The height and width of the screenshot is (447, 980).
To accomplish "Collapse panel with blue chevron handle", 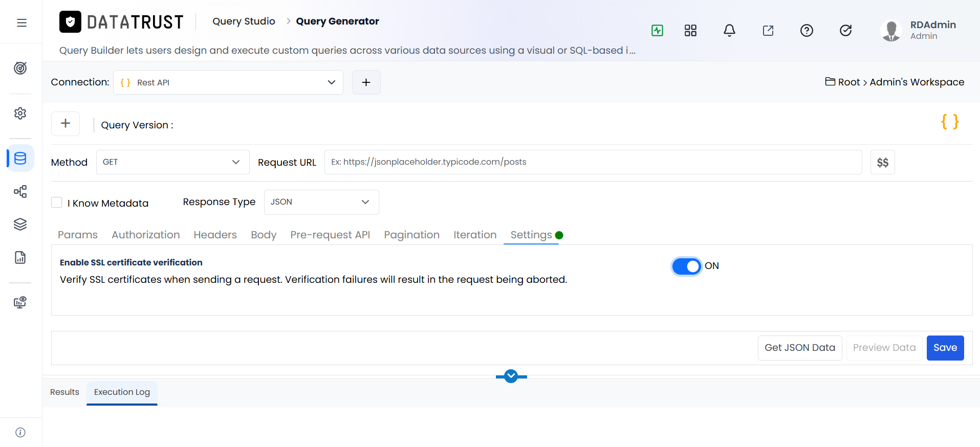I will click(x=511, y=376).
